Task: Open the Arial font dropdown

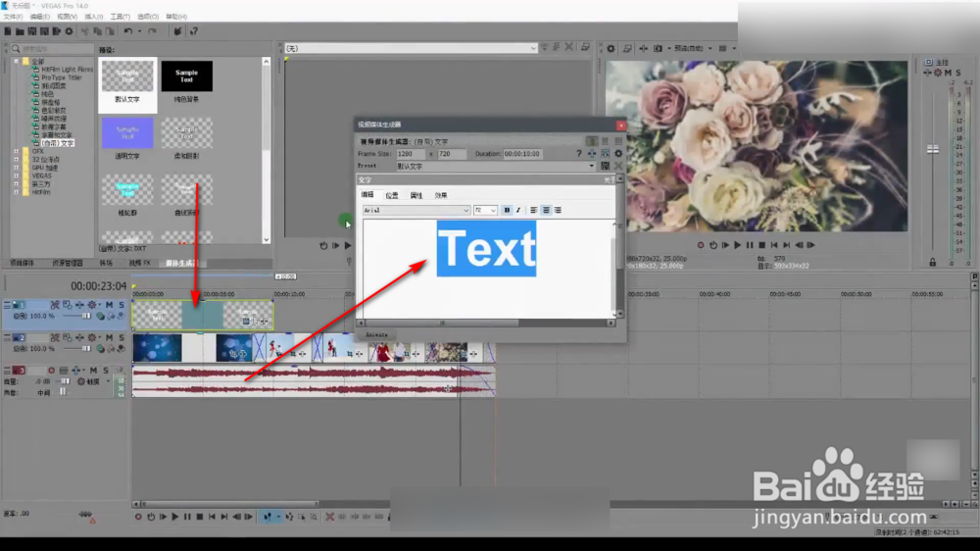Action: (465, 211)
